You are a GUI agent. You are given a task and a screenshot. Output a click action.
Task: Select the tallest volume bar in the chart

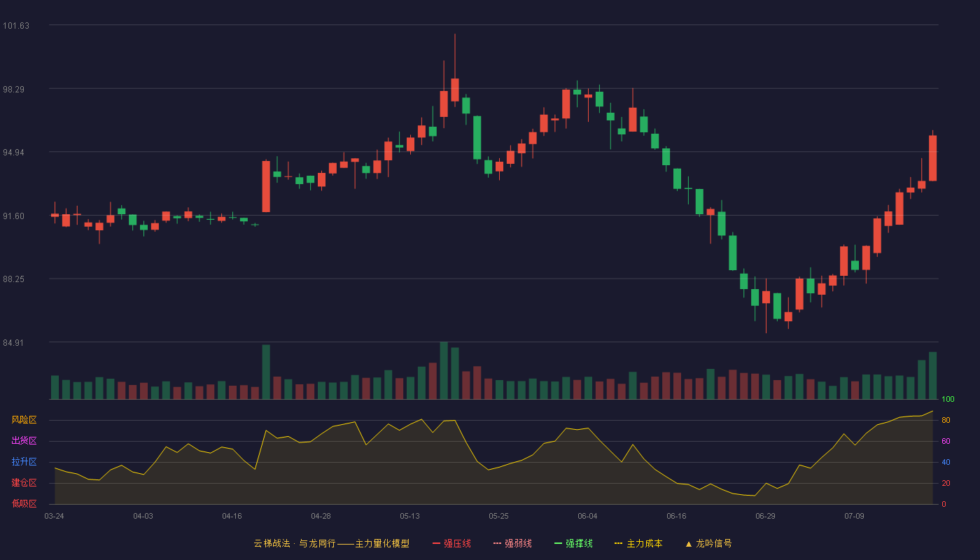[x=443, y=370]
